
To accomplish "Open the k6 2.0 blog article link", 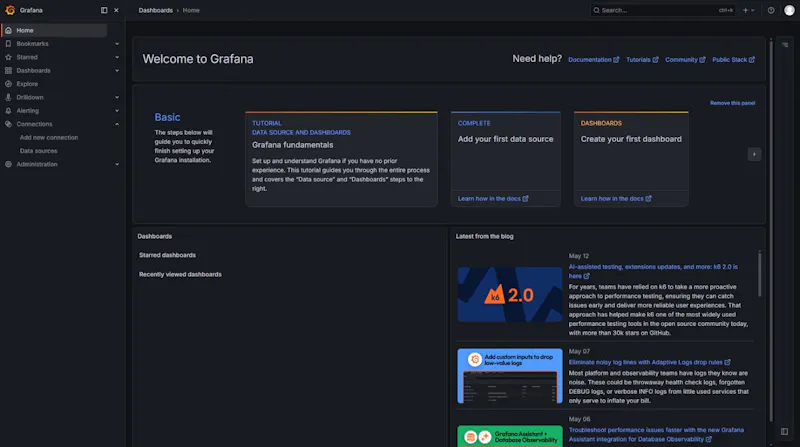I will (653, 271).
